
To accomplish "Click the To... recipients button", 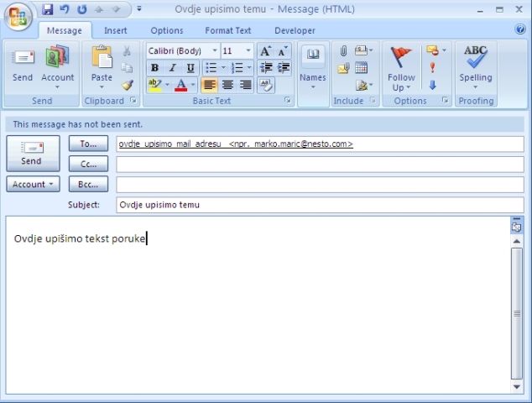I will tap(88, 144).
